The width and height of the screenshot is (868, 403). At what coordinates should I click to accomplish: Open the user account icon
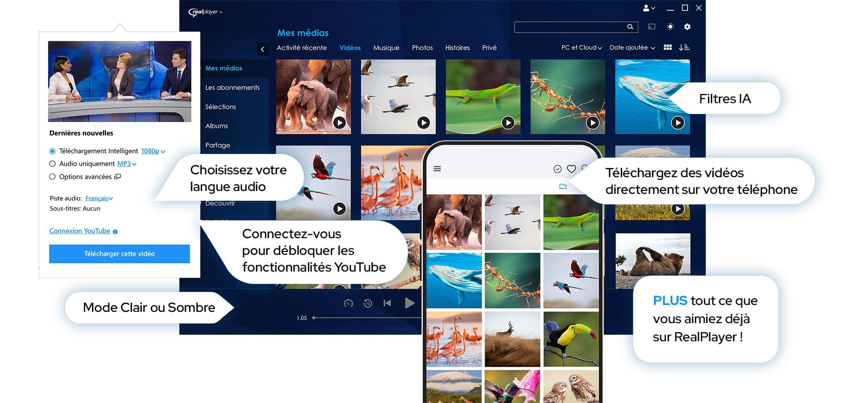[x=649, y=8]
